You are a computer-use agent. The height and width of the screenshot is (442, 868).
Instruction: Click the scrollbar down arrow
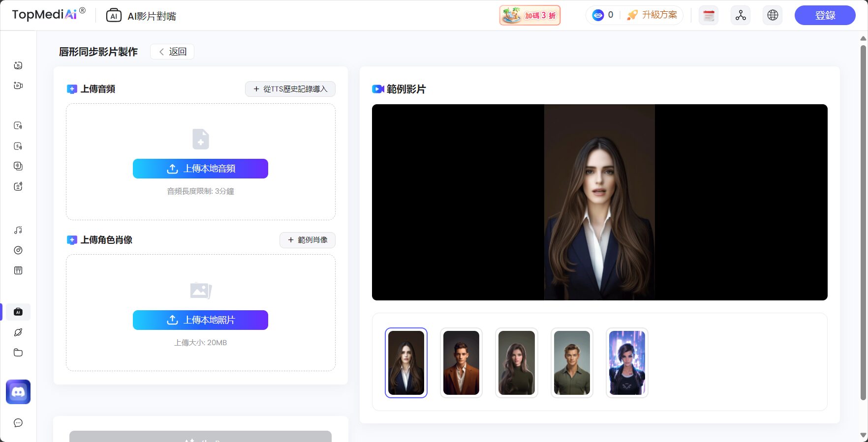pos(863,436)
